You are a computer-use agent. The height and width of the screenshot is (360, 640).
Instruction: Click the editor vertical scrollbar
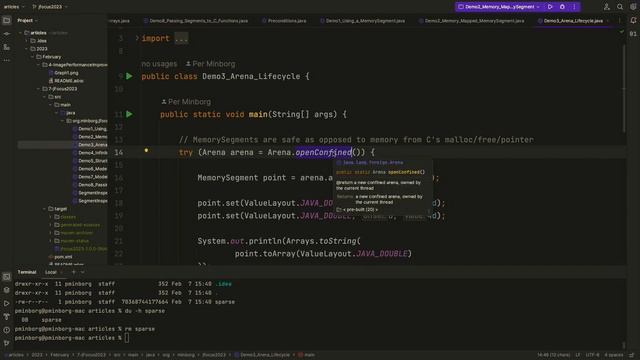point(624,88)
